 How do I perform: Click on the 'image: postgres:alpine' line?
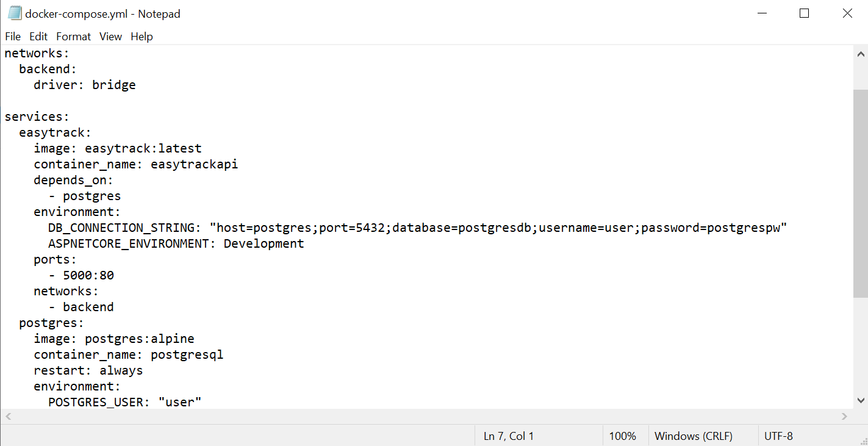point(113,339)
